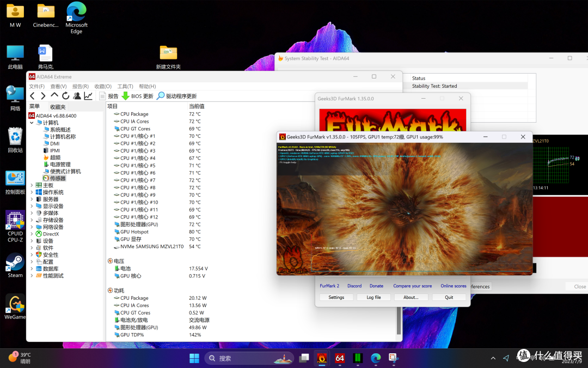Select the 弗马克 document icon
This screenshot has width=588, height=368.
pos(46,57)
